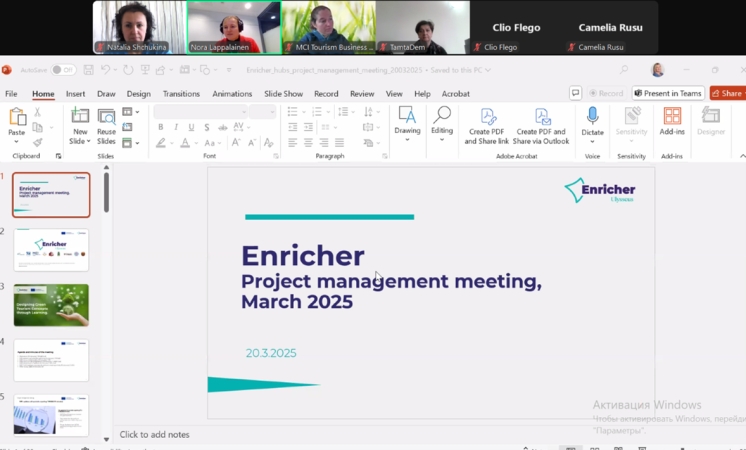Open the Acrobat tab
This screenshot has height=450, width=746.
point(456,94)
